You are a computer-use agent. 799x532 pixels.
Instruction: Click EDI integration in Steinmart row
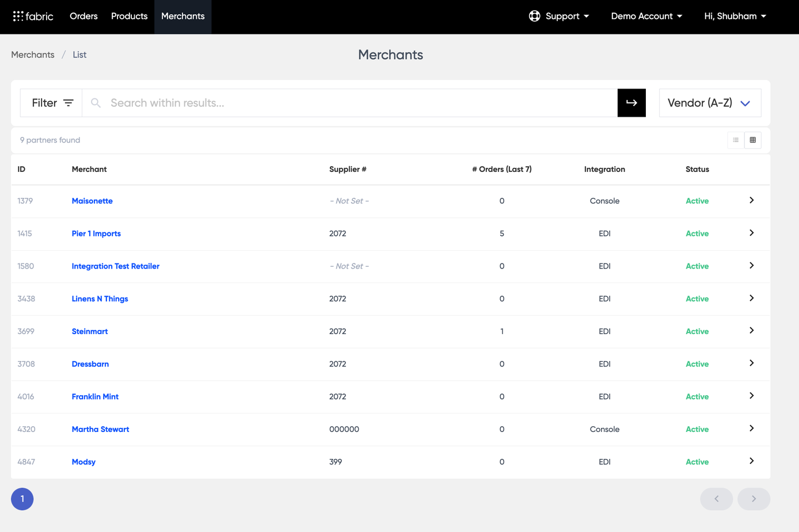[604, 331]
